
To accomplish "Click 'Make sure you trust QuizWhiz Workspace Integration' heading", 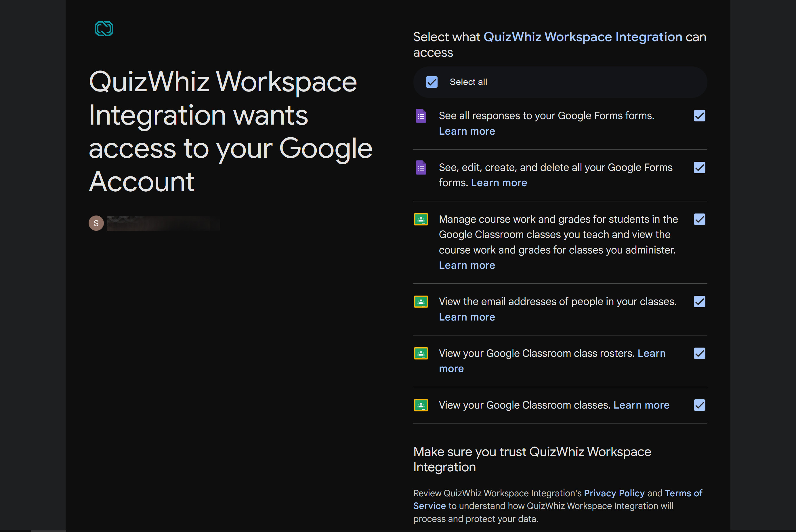I will [x=532, y=459].
